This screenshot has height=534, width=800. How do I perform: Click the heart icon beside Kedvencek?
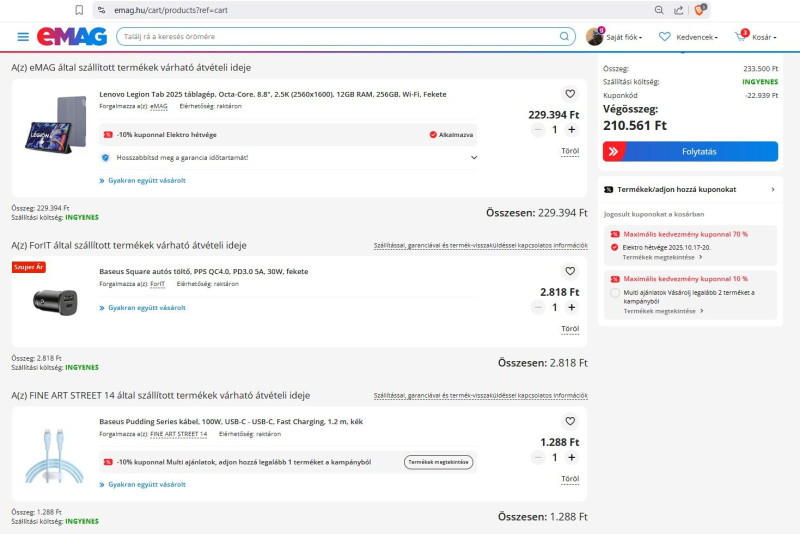click(x=664, y=37)
